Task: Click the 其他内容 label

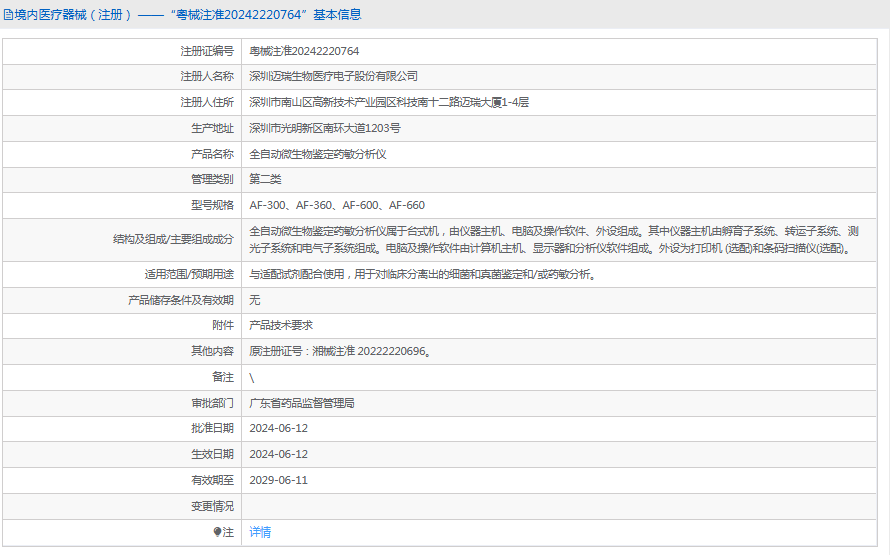Action: point(212,351)
